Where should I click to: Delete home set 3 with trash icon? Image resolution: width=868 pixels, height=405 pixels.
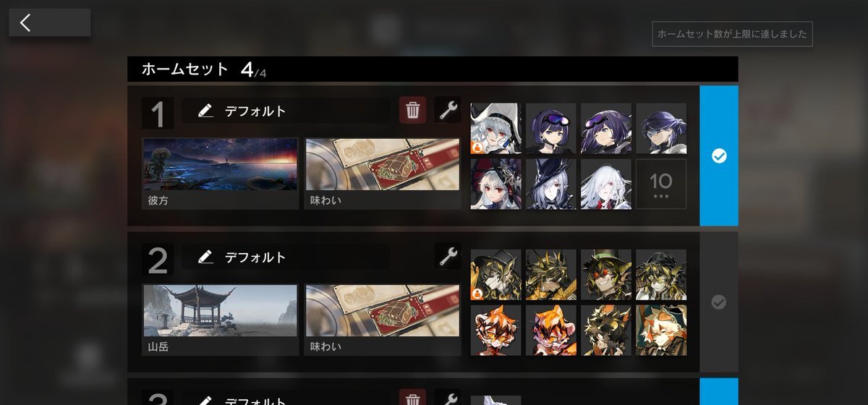413,398
